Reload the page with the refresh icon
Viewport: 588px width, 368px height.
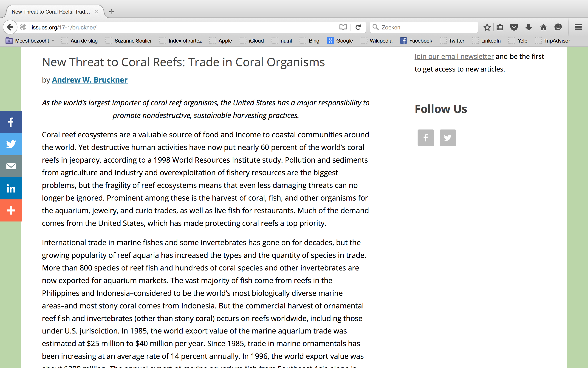358,27
